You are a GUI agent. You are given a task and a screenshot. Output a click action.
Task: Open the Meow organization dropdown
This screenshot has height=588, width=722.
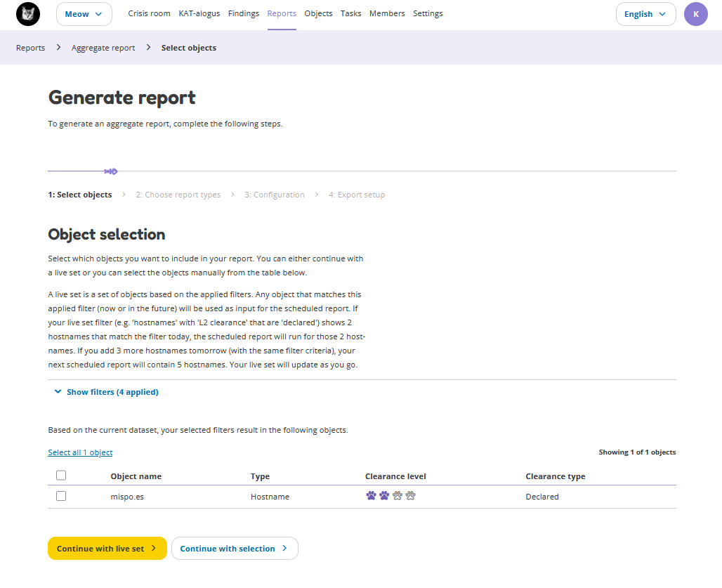point(84,14)
